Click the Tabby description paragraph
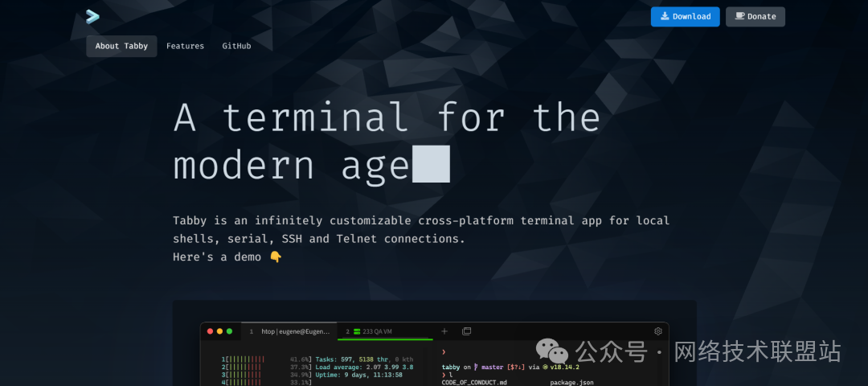868x386 pixels. [421, 230]
